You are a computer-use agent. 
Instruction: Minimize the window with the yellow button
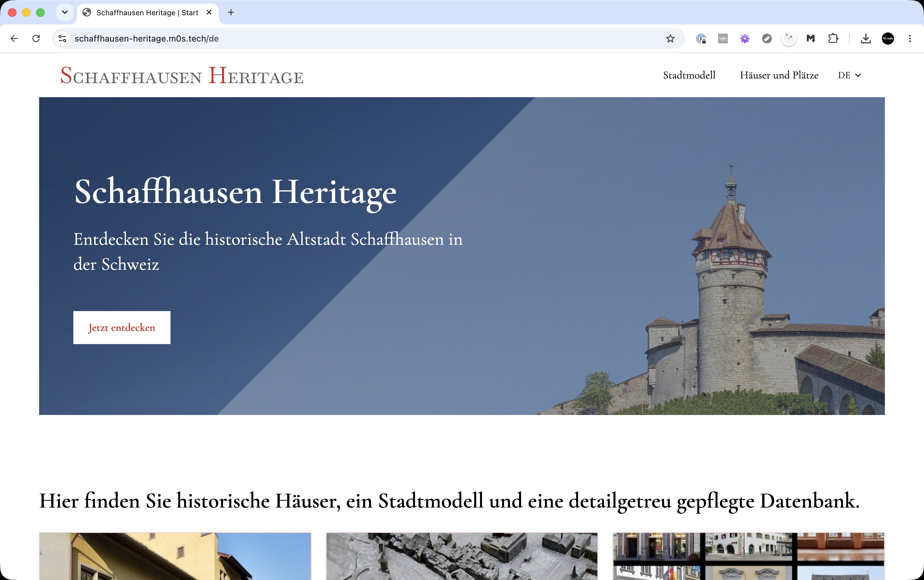[26, 13]
